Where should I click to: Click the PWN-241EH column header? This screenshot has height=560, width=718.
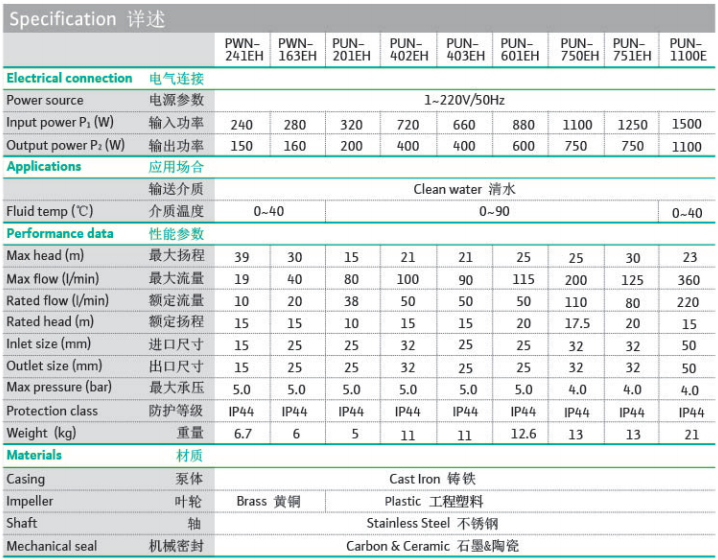click(244, 50)
